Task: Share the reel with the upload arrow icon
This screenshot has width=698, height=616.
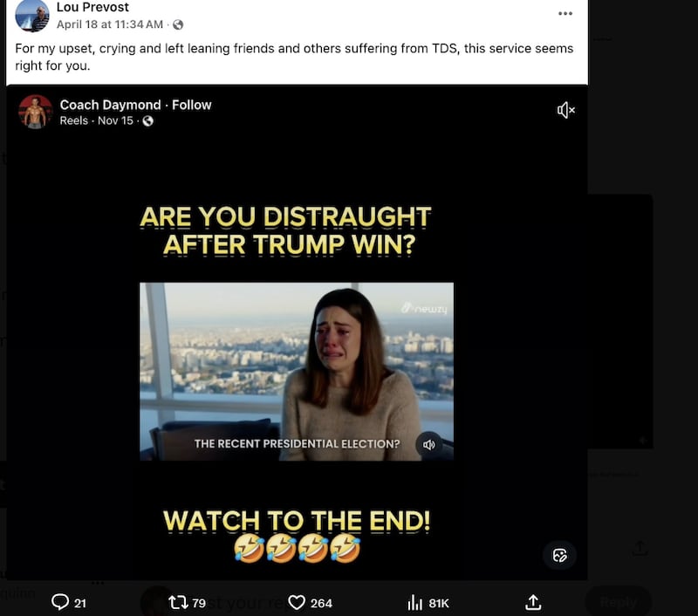Action: click(532, 602)
